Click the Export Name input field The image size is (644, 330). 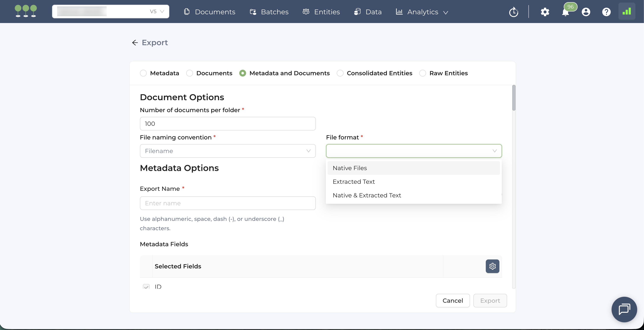tap(228, 203)
